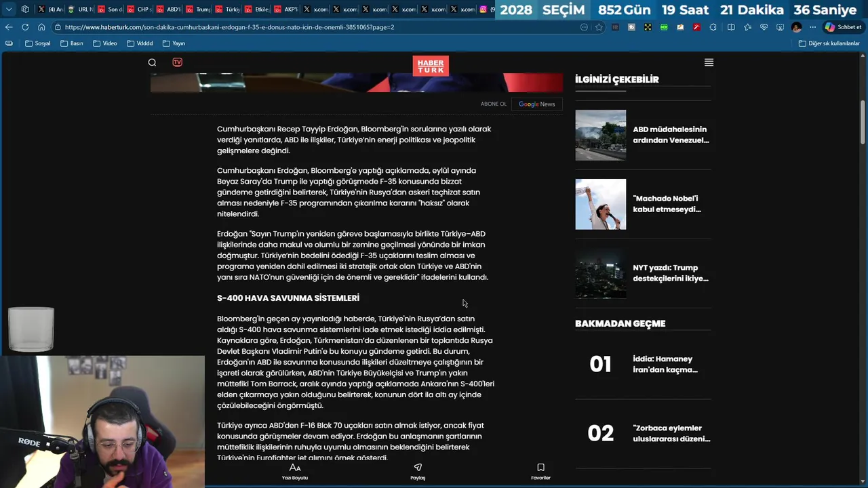868x488 pixels.
Task: Switch to the "CHP s" tab
Action: coord(140,9)
